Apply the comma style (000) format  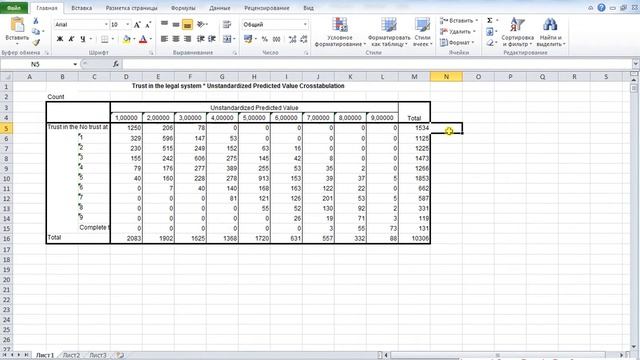(x=276, y=39)
